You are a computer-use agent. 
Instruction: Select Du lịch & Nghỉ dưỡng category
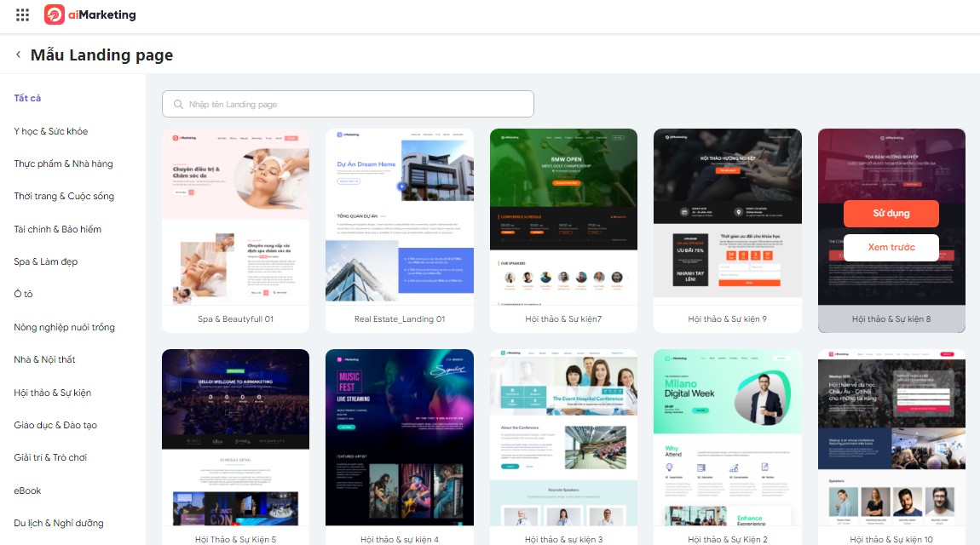tap(59, 523)
